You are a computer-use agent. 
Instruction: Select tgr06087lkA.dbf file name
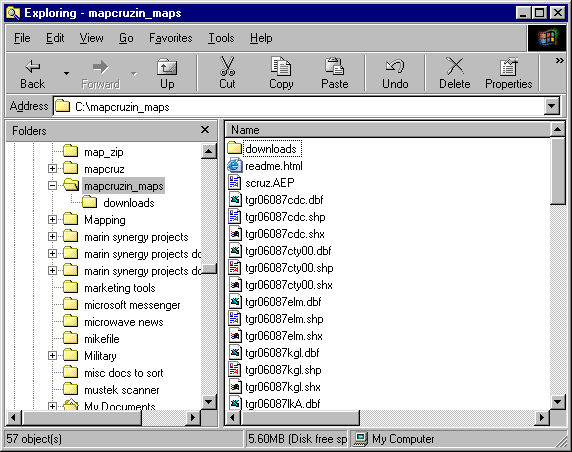(x=283, y=403)
